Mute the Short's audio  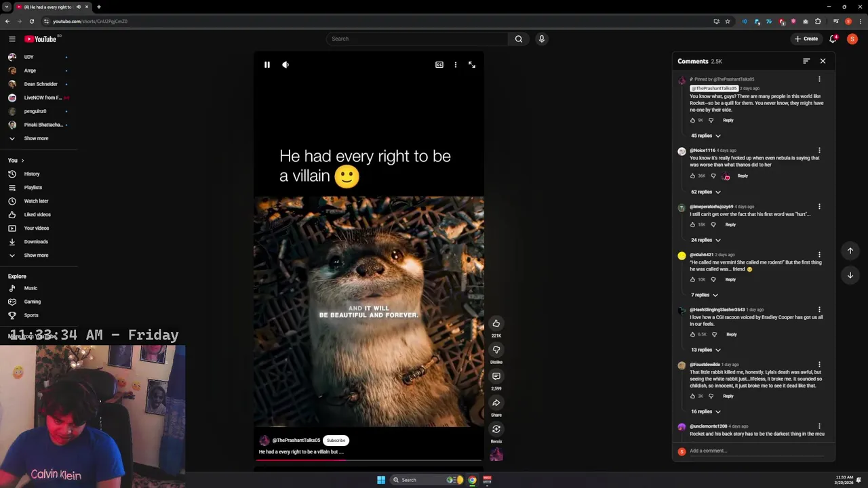tap(285, 65)
